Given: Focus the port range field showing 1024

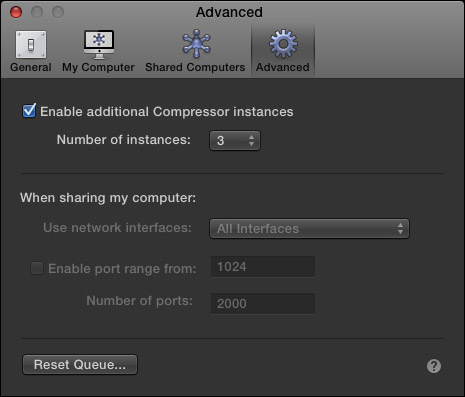Looking at the screenshot, I should click(x=263, y=267).
